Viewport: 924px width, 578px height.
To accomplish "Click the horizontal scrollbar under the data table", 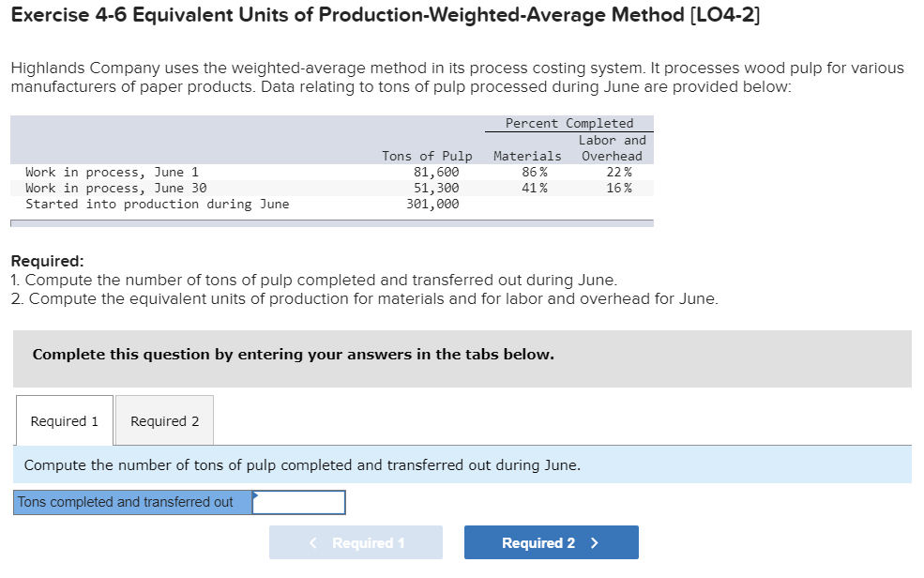I will [328, 222].
